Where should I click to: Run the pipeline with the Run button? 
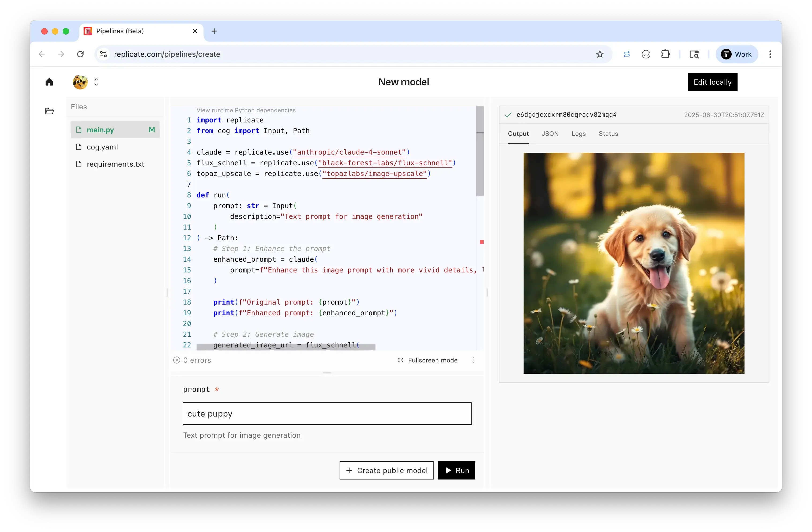click(x=457, y=470)
